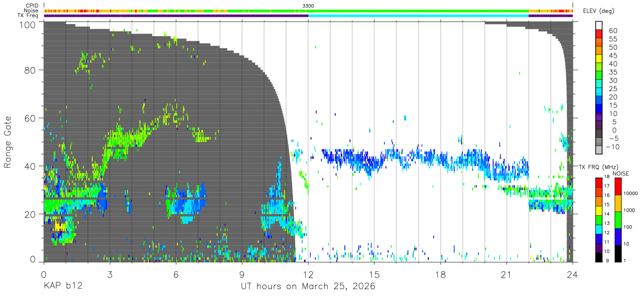Click the 40 label on Range Gate axis
This screenshot has height=297, width=644.
30,166
